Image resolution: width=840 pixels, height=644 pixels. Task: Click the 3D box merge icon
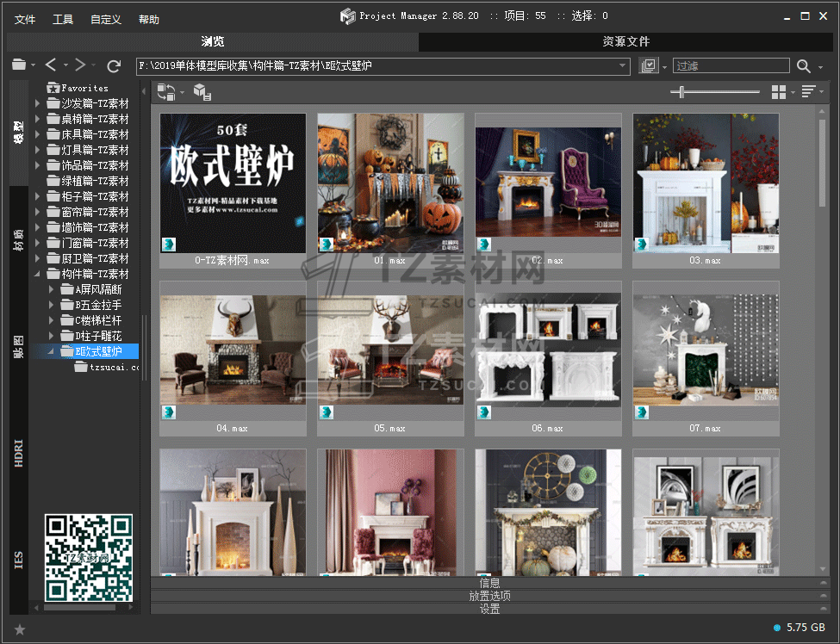coord(202,92)
